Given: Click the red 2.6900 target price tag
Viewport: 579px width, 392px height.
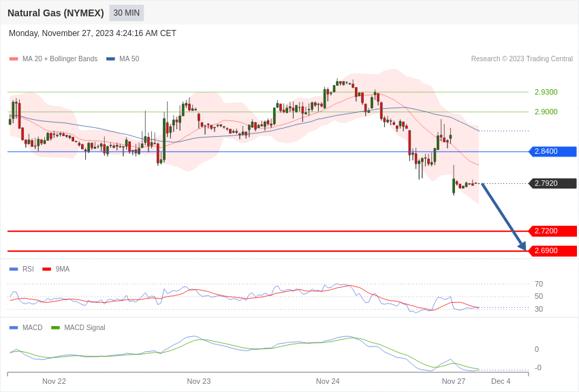Looking at the screenshot, I should (553, 250).
